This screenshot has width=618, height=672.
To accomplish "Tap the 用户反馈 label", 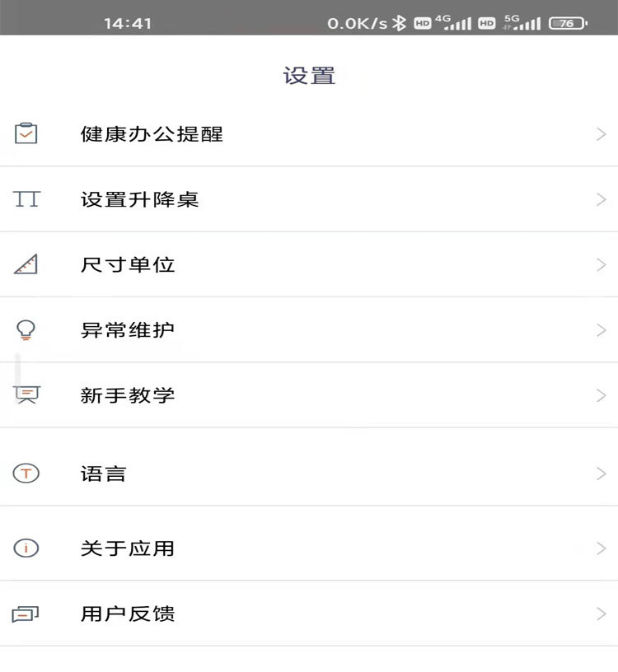I will click(128, 614).
